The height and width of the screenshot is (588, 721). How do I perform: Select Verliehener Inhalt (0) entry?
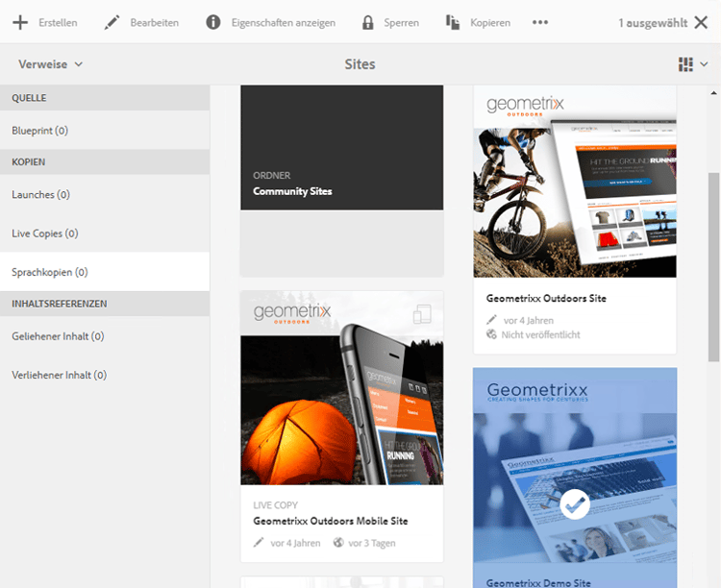pos(105,375)
